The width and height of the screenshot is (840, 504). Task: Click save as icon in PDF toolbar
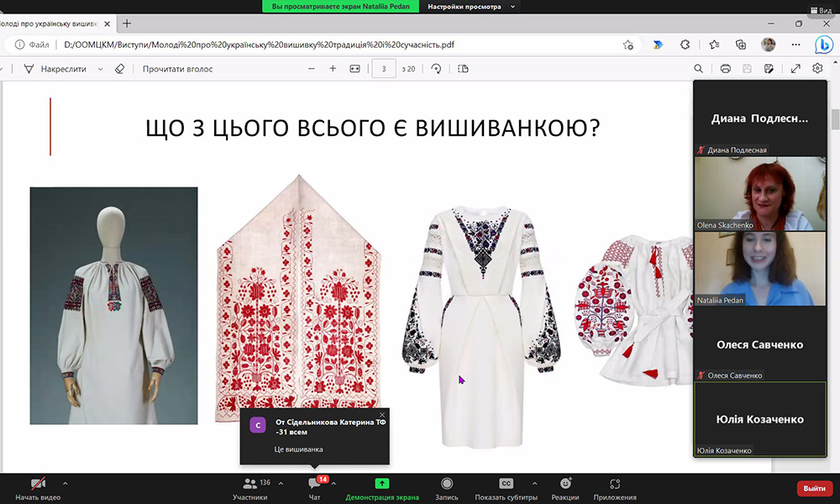tap(769, 69)
